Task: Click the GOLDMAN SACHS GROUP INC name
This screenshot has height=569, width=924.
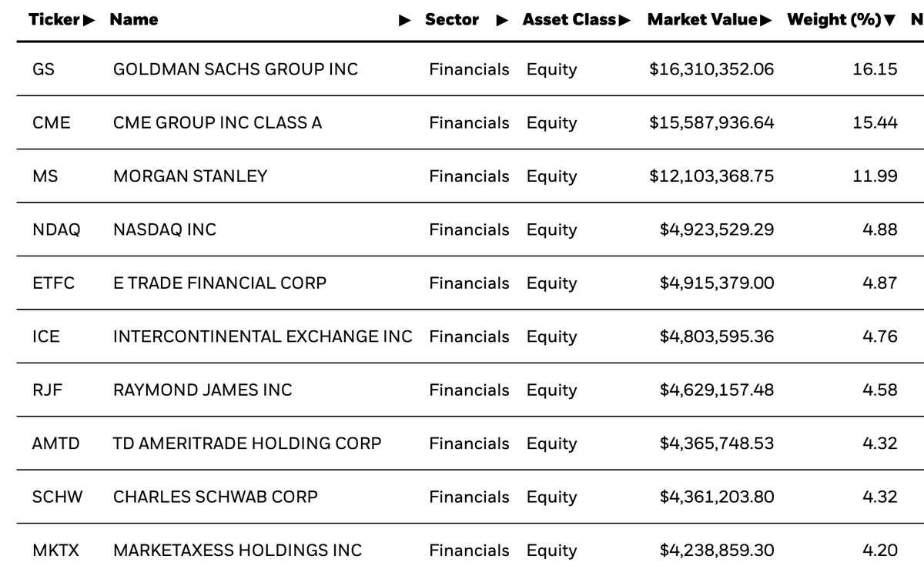Action: point(235,69)
